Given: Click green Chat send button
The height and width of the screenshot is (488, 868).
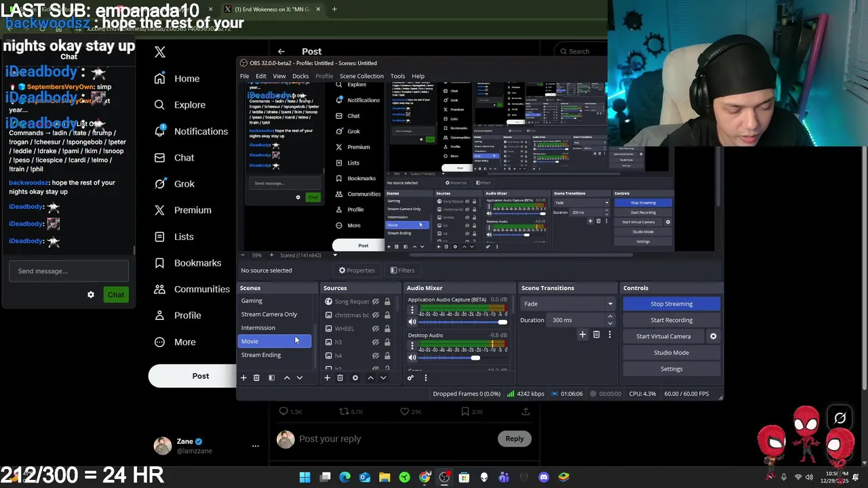Looking at the screenshot, I should pyautogui.click(x=115, y=295).
